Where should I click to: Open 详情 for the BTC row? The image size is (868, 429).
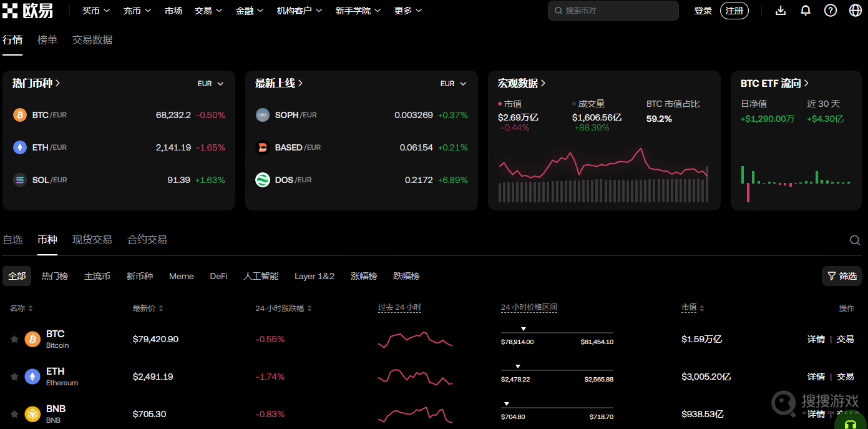pyautogui.click(x=816, y=339)
